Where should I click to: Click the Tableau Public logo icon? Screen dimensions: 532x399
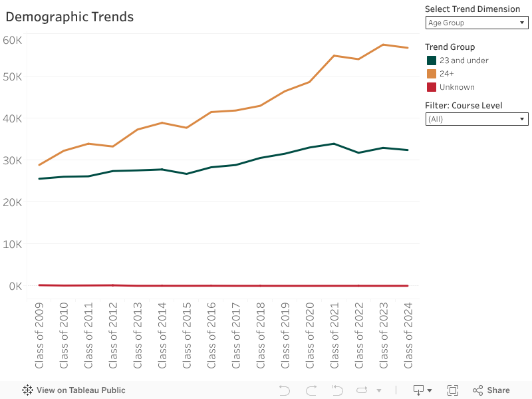27,390
